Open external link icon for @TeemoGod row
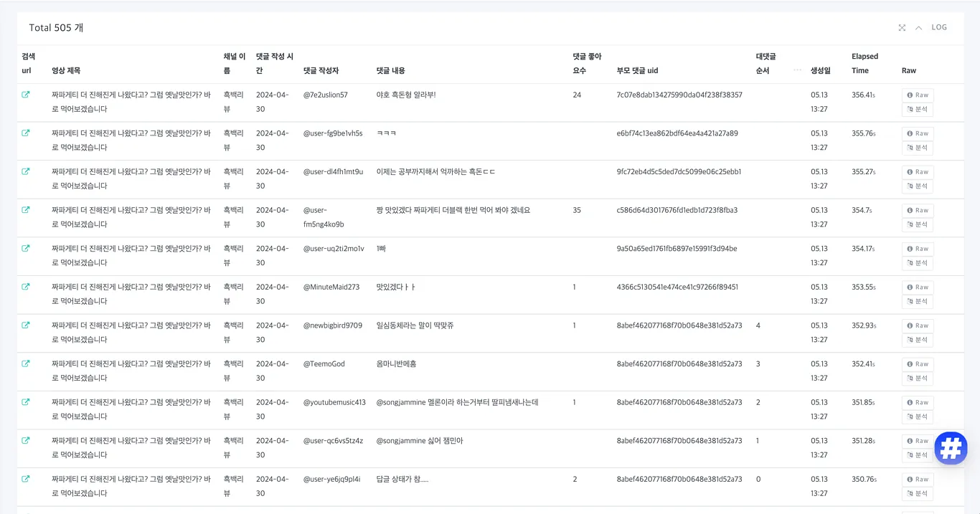 (x=26, y=363)
